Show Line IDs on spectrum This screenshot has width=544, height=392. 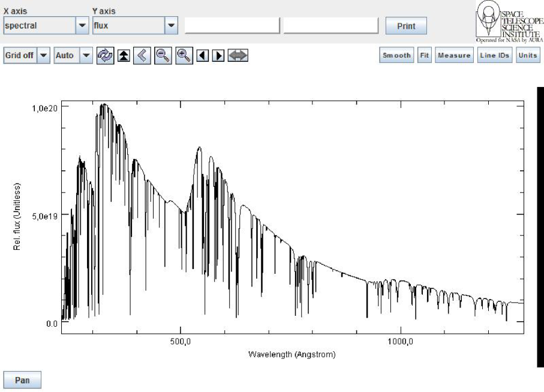(x=495, y=55)
